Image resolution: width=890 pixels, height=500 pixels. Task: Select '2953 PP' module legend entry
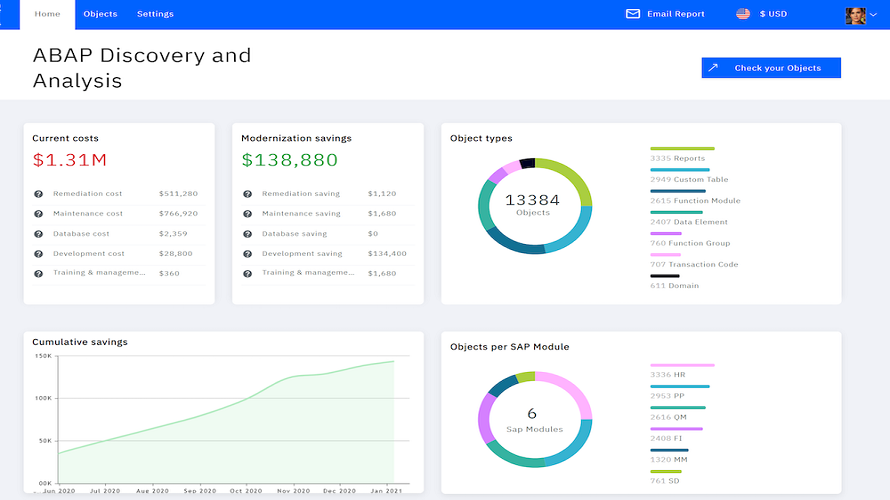(668, 396)
